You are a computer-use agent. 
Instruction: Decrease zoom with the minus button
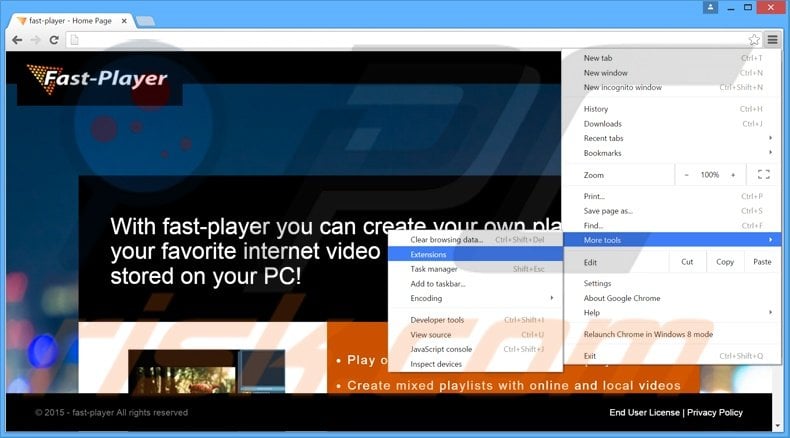point(686,175)
